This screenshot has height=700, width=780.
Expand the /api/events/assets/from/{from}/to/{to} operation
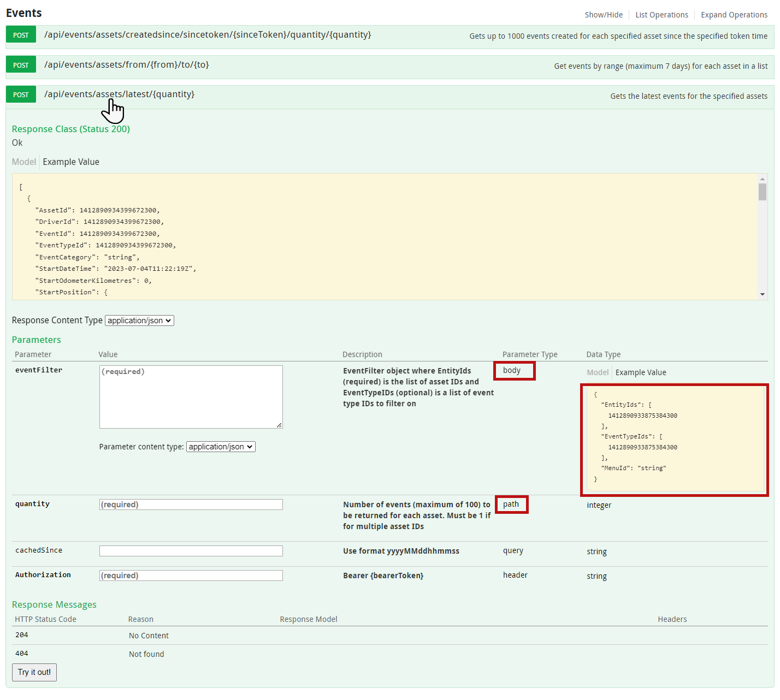tap(126, 65)
